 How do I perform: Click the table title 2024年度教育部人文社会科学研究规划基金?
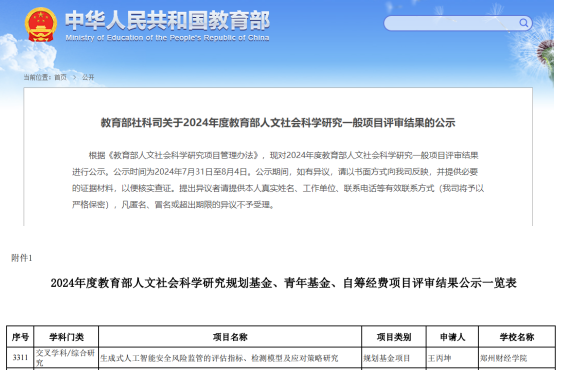point(283,283)
